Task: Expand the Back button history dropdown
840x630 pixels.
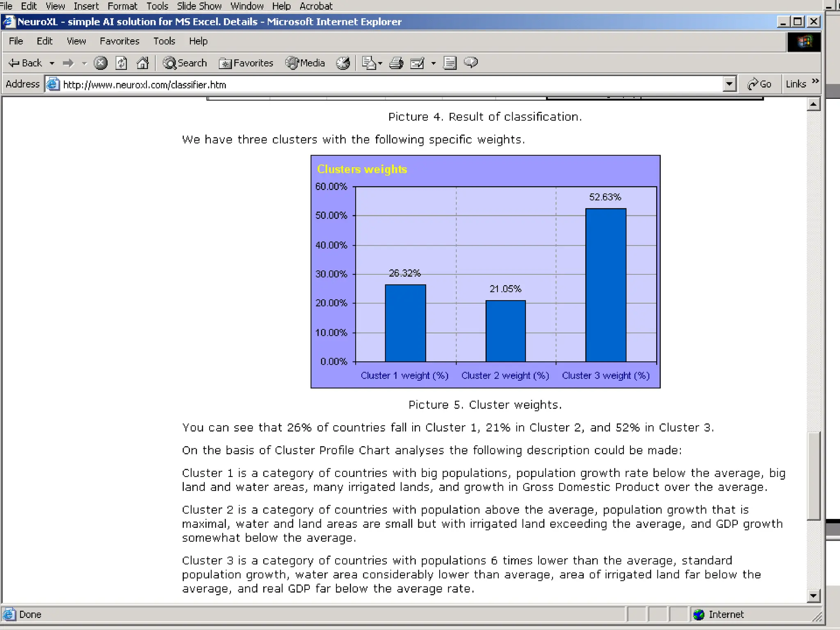Action: pos(52,63)
